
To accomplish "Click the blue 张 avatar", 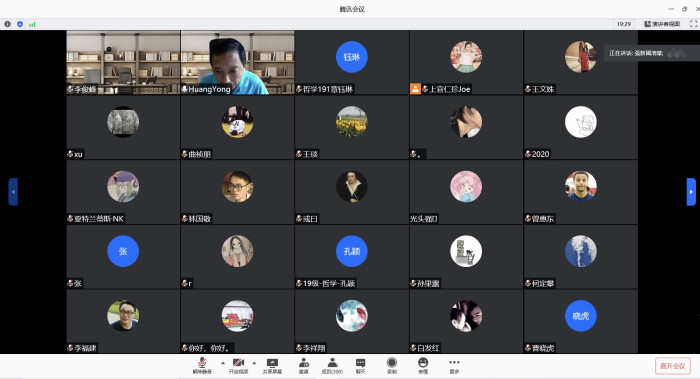I will 123,251.
